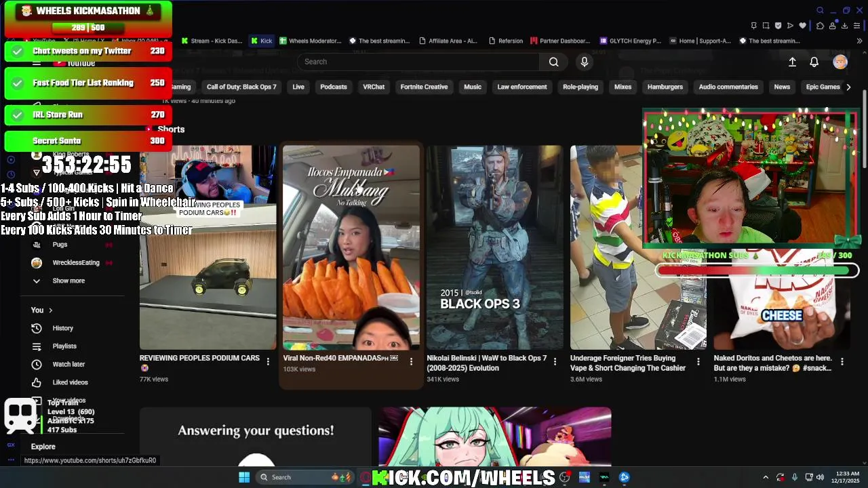Screen dimensions: 868x488
Task: Select the Hamburgers filter chip
Action: [665, 87]
